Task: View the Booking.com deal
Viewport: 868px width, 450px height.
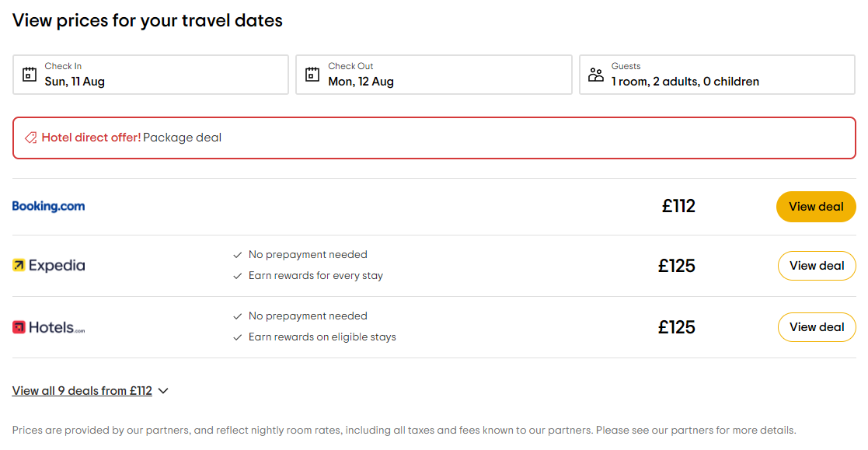Action: 816,207
